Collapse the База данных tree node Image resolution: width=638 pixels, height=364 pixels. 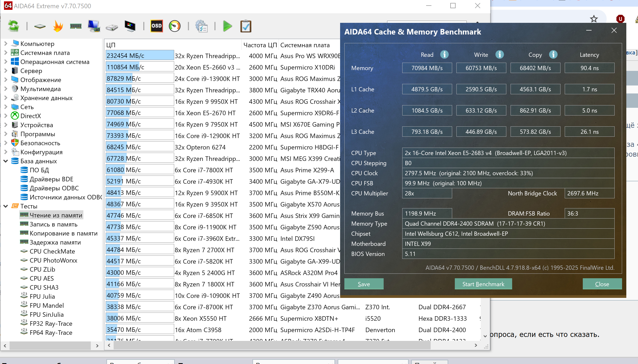[6, 161]
